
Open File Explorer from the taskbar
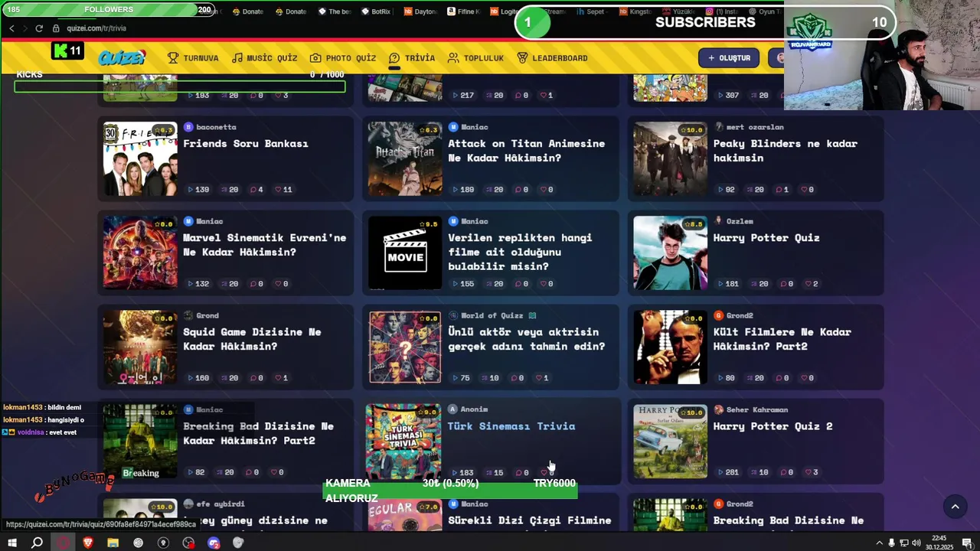113,543
